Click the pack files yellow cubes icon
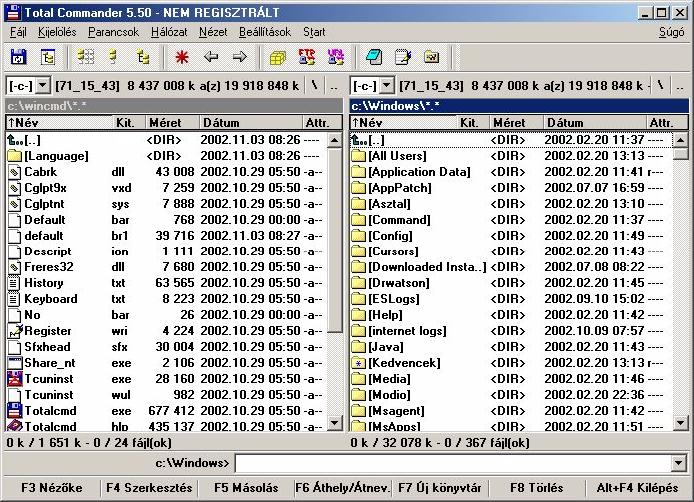 pyautogui.click(x=278, y=57)
